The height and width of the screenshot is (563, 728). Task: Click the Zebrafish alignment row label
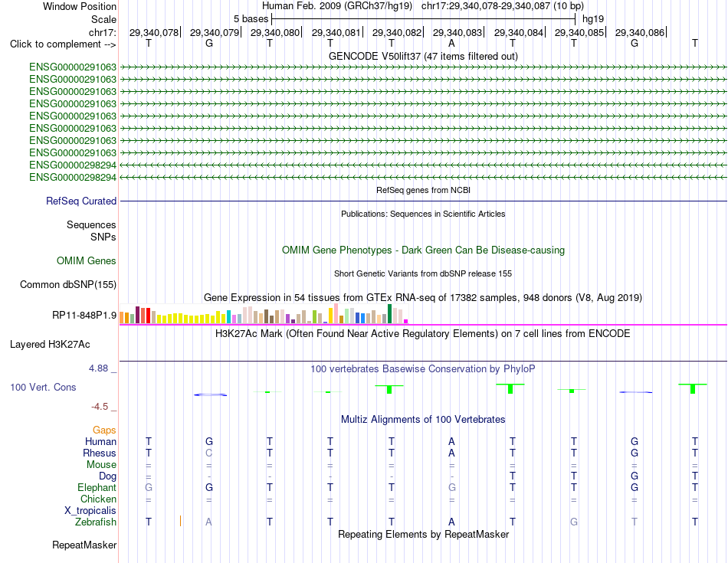pyautogui.click(x=96, y=522)
